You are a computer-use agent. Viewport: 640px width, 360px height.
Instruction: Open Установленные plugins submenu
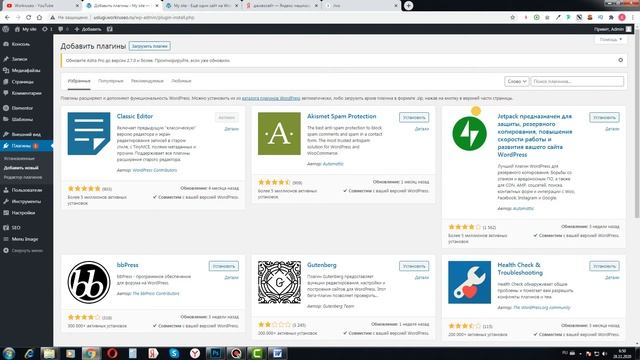19,158
